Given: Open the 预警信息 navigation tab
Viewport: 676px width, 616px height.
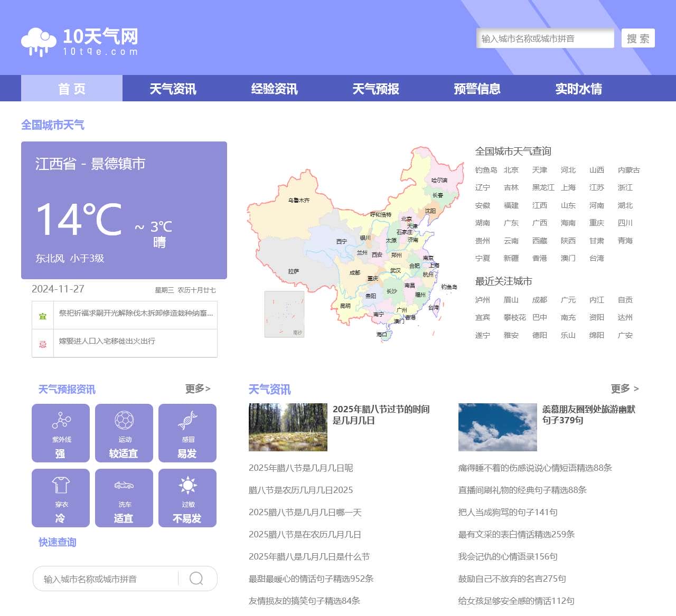Looking at the screenshot, I should (x=477, y=88).
